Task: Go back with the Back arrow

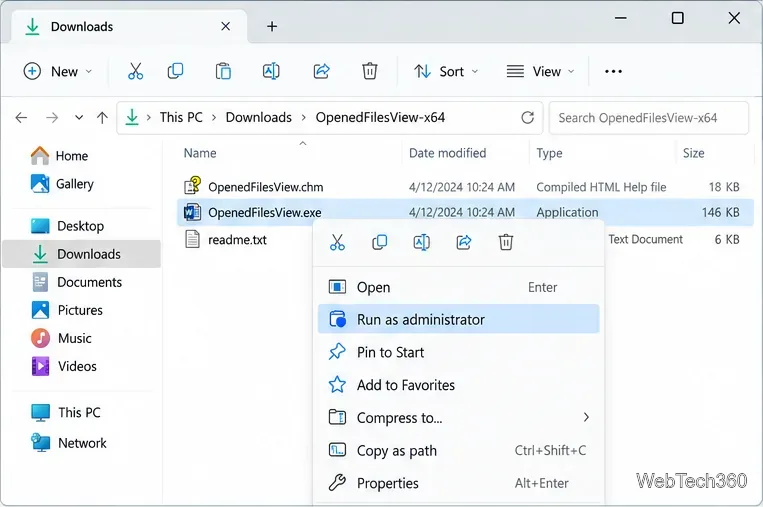Action: [x=21, y=117]
